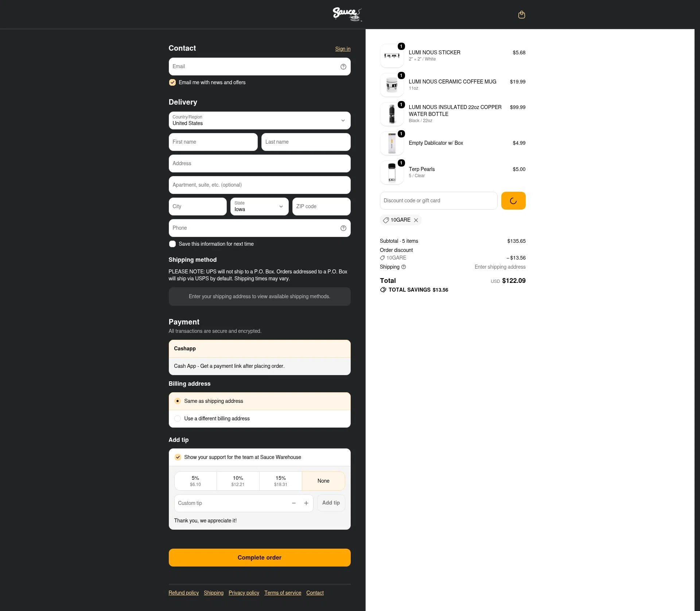Open the Contact footer link

[315, 593]
